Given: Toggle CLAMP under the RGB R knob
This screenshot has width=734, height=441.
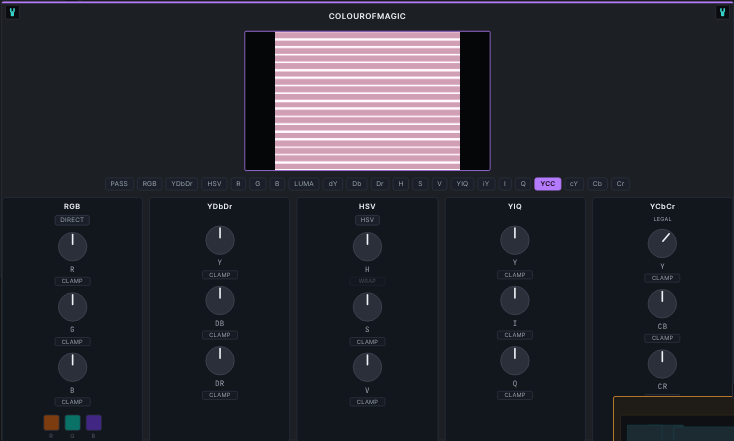Looking at the screenshot, I should click(72, 281).
